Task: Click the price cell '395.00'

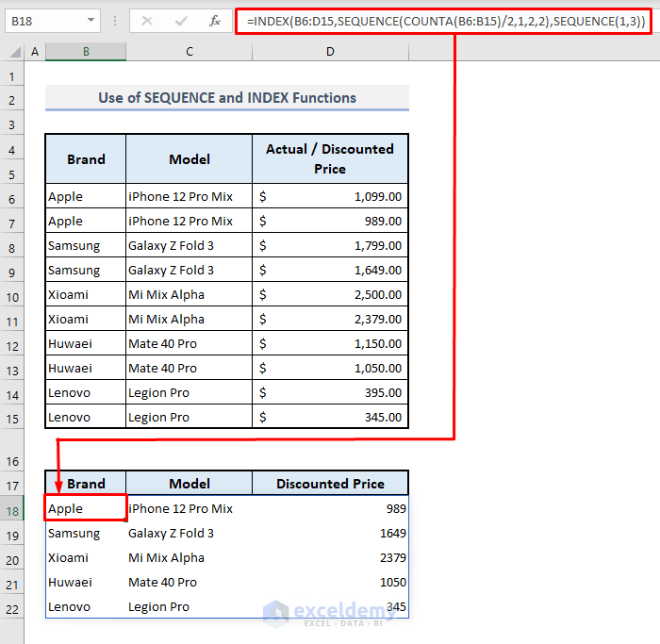Action: (330, 392)
